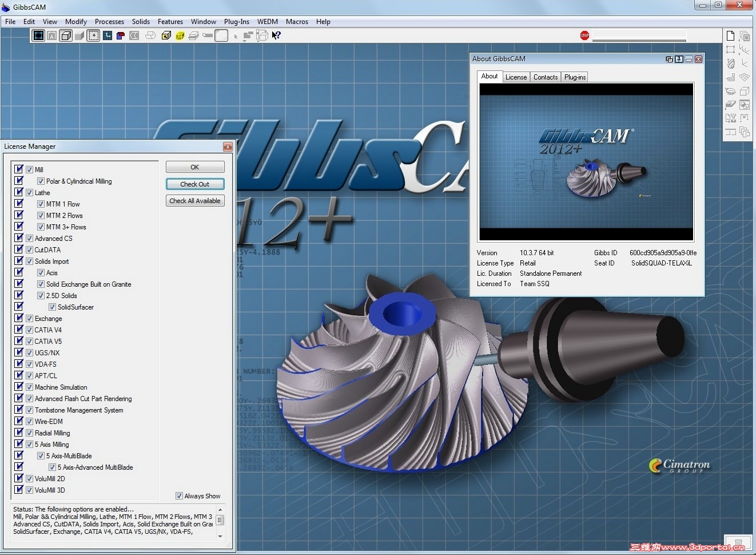
Task: Click the progress bar beside the Stop icon
Action: point(639,36)
